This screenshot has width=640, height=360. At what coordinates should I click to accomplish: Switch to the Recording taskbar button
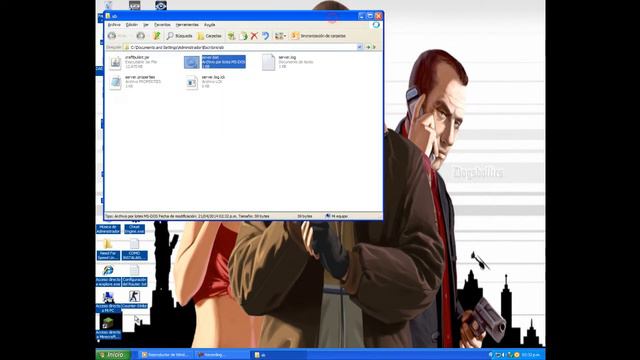pos(222,355)
